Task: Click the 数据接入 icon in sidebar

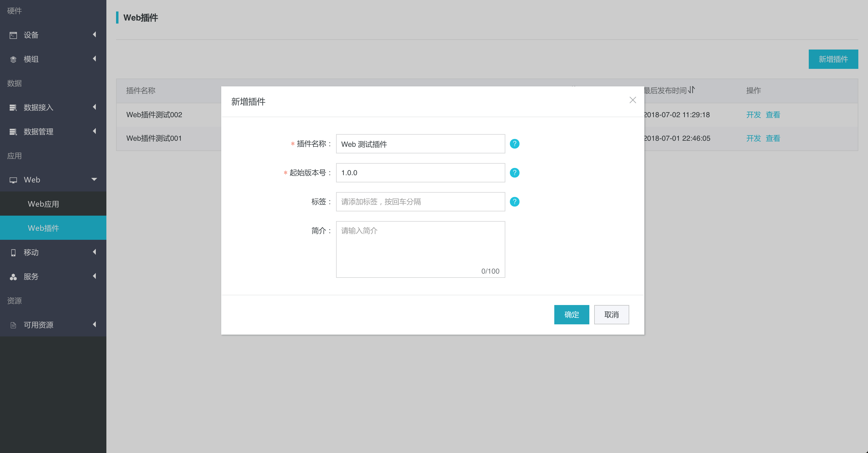Action: [x=13, y=108]
